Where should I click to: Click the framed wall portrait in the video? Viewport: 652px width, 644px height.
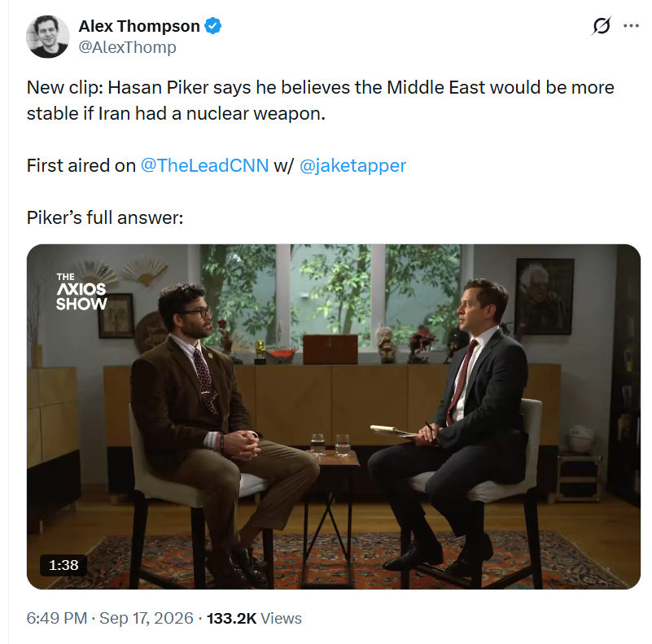pos(545,296)
